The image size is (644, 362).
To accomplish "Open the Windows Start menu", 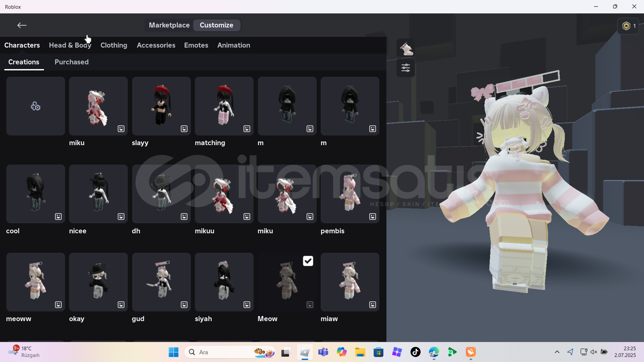I will pos(173,352).
